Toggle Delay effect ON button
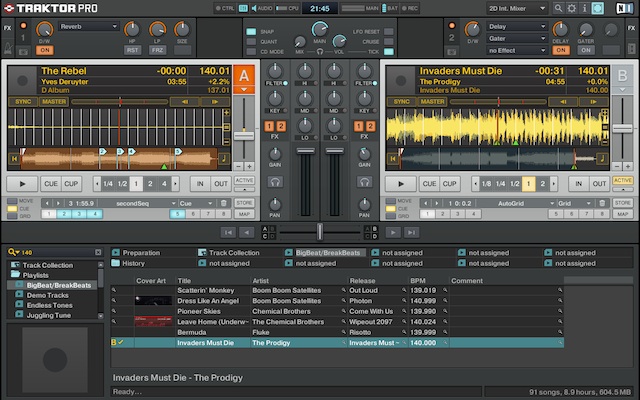This screenshot has width=640, height=400. [x=561, y=50]
